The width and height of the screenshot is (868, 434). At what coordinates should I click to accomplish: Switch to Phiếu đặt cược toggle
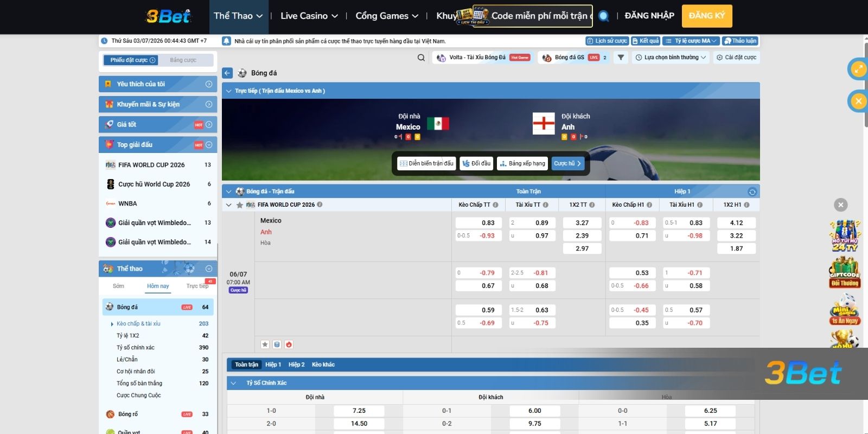(x=131, y=60)
